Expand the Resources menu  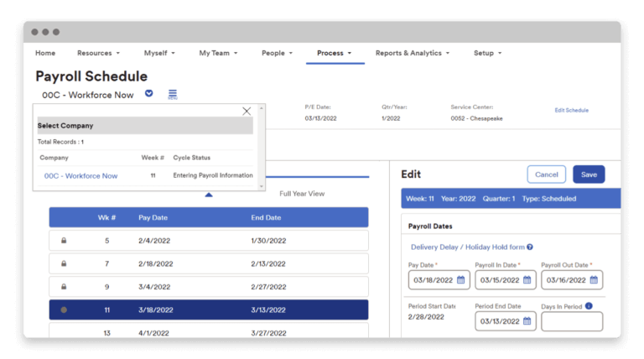pyautogui.click(x=98, y=53)
